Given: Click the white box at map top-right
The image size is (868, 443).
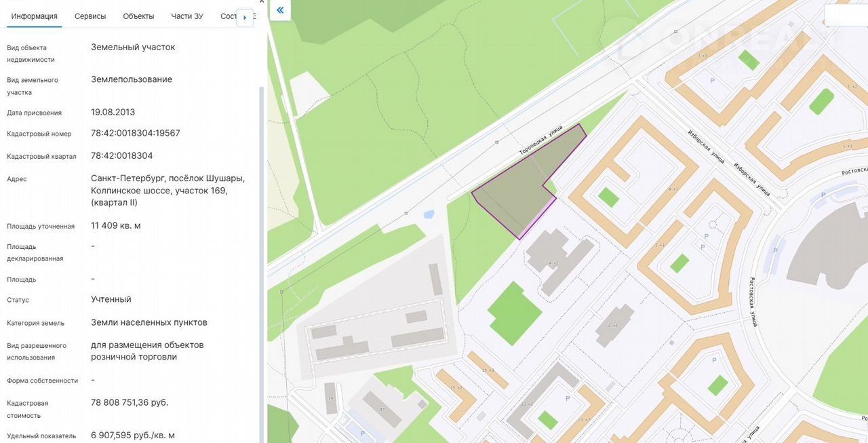Looking at the screenshot, I should (846, 15).
